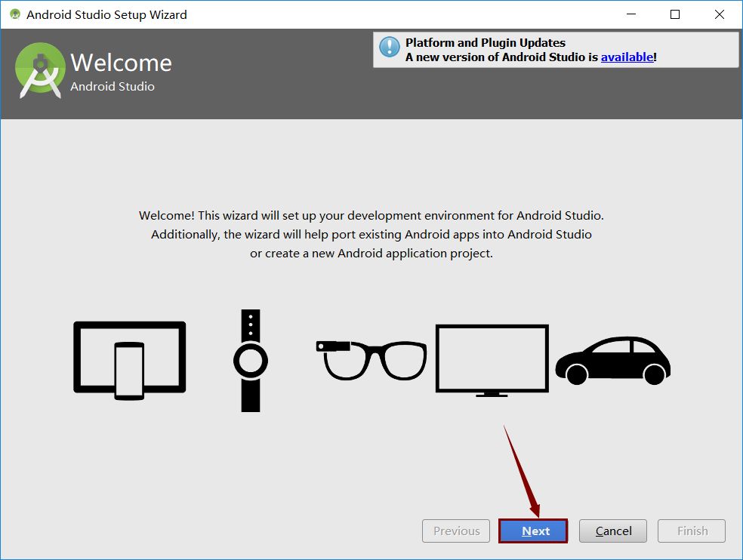Click the 'Android Studio' header subtitle
The height and width of the screenshot is (560, 743).
point(113,86)
